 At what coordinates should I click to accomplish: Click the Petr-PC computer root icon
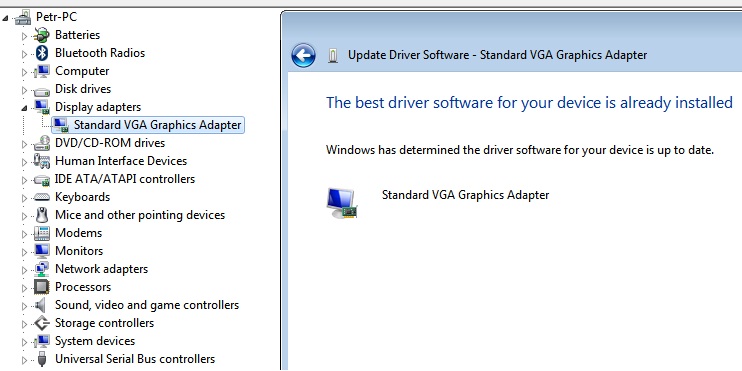pyautogui.click(x=23, y=18)
